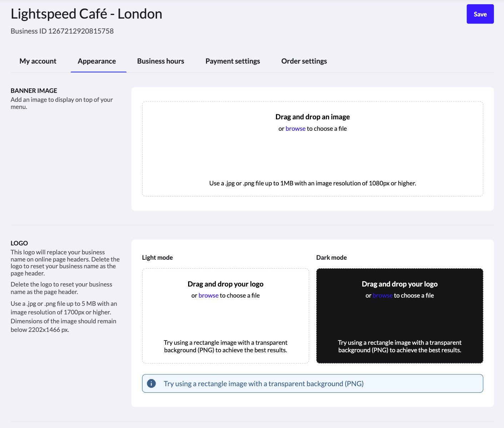Switch to the Business hours tab

(160, 61)
